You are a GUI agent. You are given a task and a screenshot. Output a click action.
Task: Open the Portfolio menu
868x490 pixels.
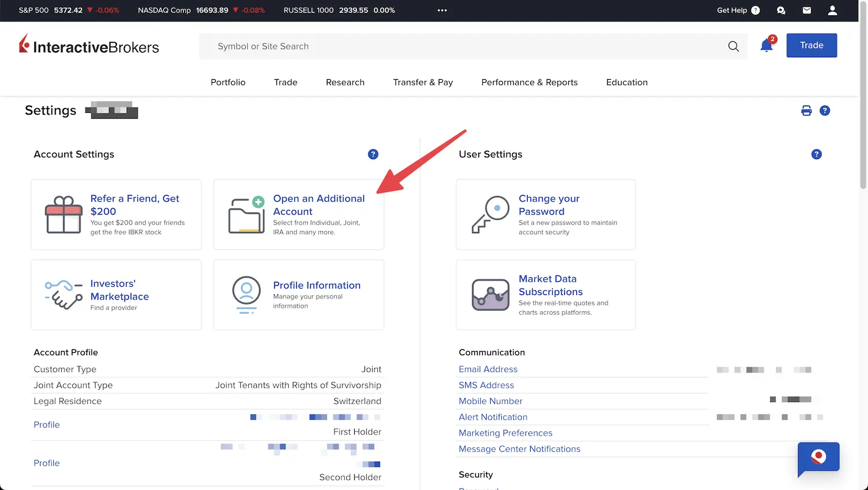point(228,82)
